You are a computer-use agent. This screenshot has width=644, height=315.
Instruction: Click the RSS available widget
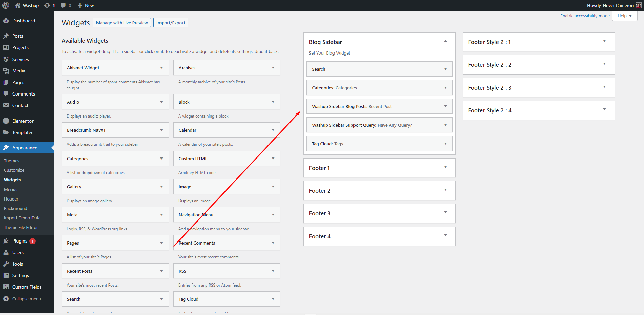[x=227, y=271]
